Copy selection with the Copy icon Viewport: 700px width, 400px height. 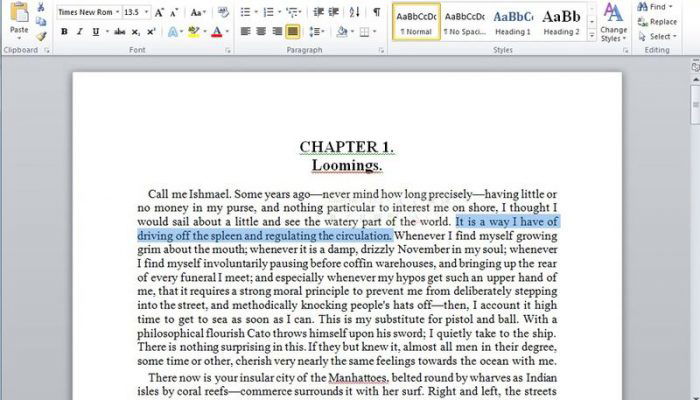pyautogui.click(x=41, y=21)
